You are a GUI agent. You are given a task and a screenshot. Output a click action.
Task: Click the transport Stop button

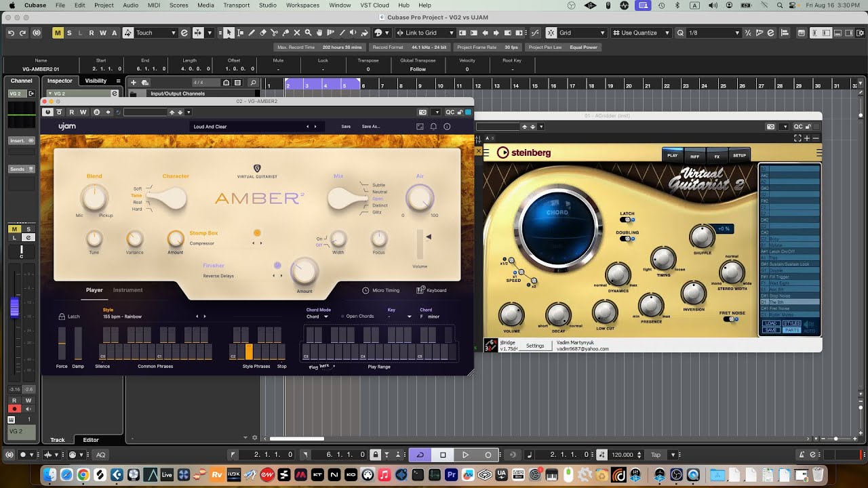(x=443, y=455)
